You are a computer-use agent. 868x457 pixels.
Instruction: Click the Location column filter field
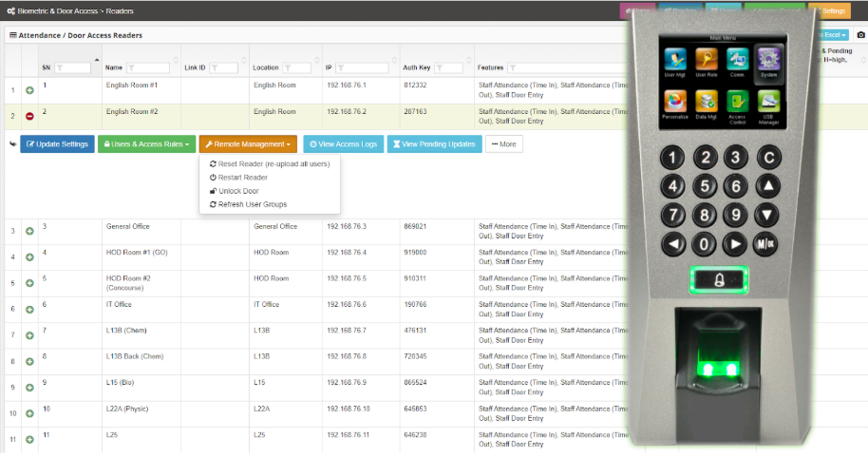(x=296, y=67)
